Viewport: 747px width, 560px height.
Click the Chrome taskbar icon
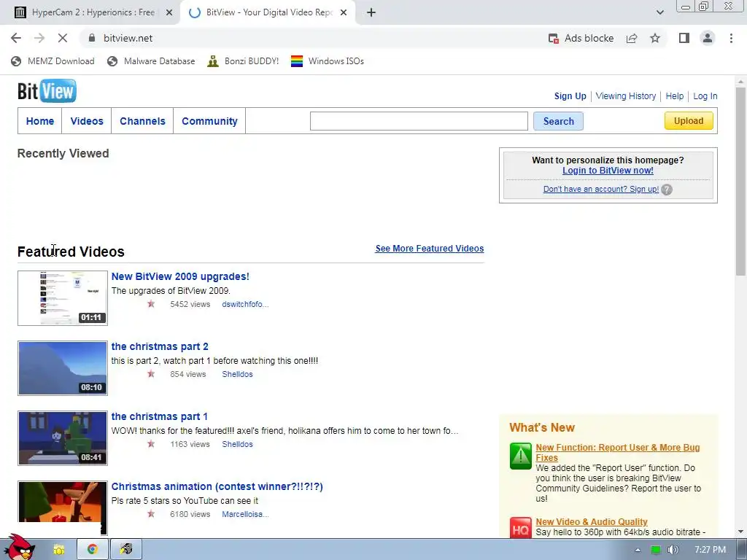[93, 550]
